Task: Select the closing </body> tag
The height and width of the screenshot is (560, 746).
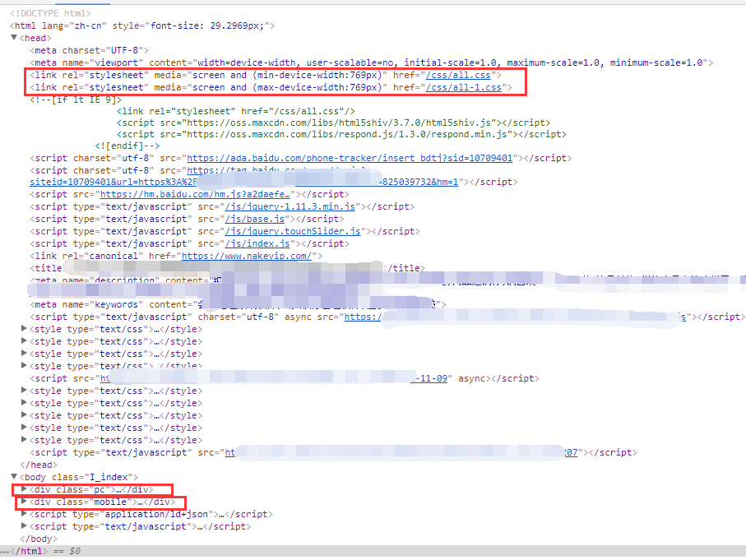Action: point(39,539)
